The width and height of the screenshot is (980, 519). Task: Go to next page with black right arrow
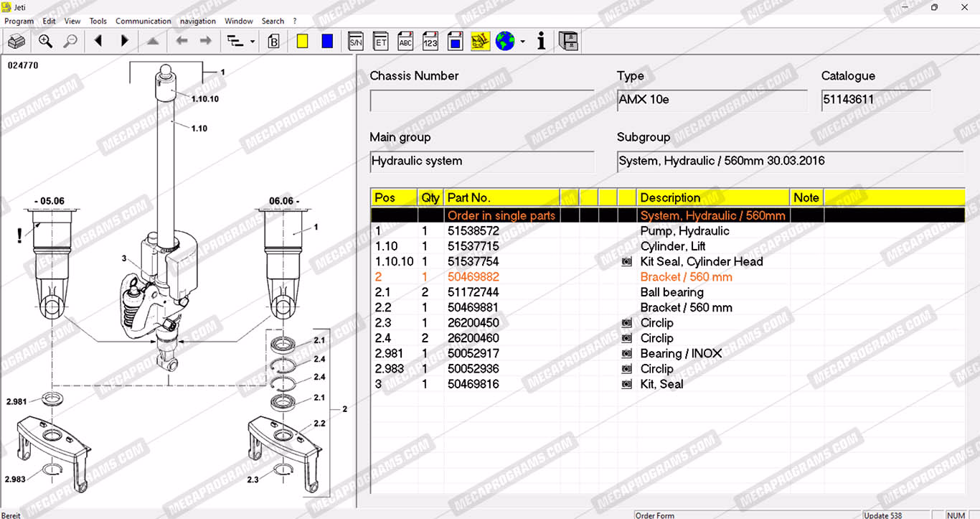point(125,42)
